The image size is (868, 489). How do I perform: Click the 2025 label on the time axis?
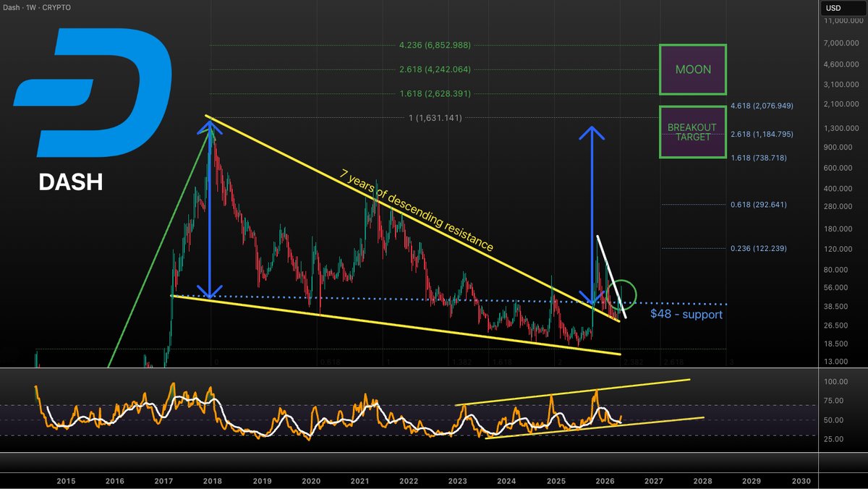coord(556,480)
